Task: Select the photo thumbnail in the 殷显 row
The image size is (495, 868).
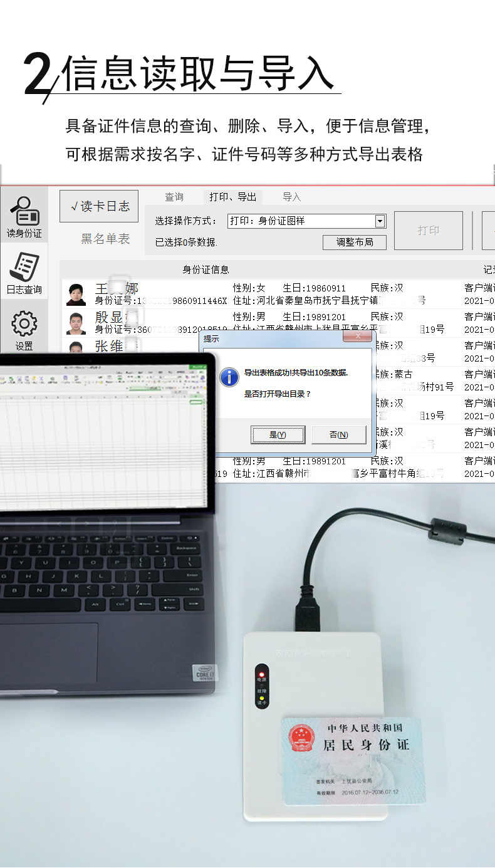Action: pos(76,323)
